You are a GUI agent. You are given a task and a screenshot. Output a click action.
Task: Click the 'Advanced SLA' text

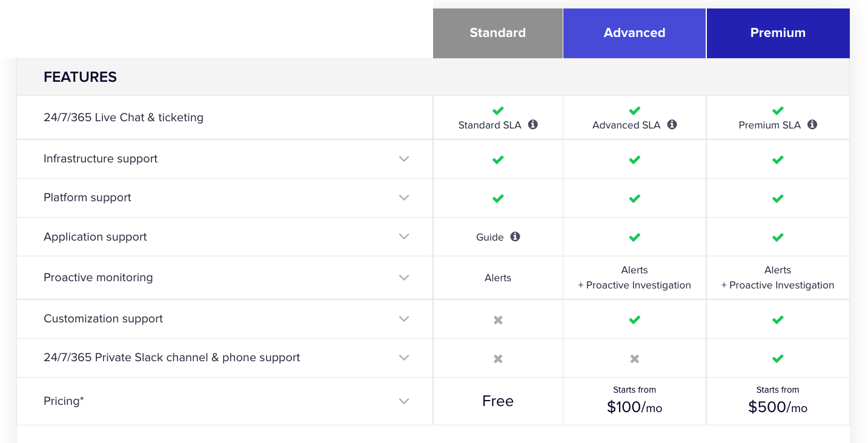point(626,125)
